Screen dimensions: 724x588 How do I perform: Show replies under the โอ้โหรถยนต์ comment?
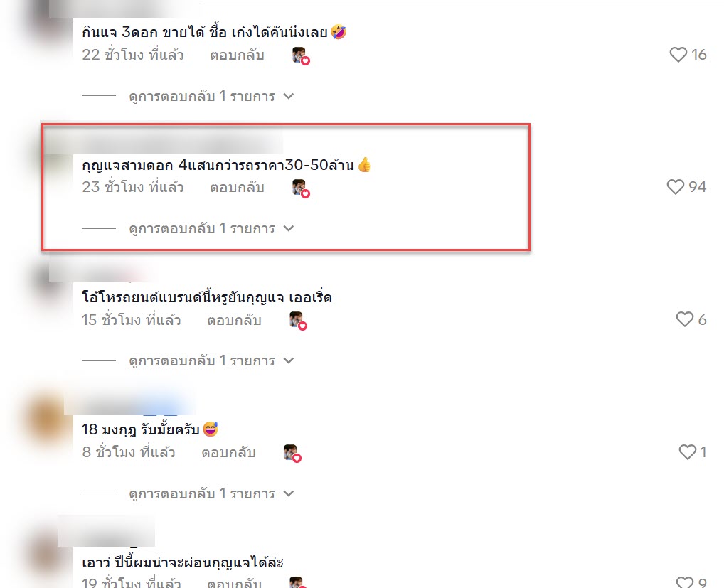tap(211, 360)
